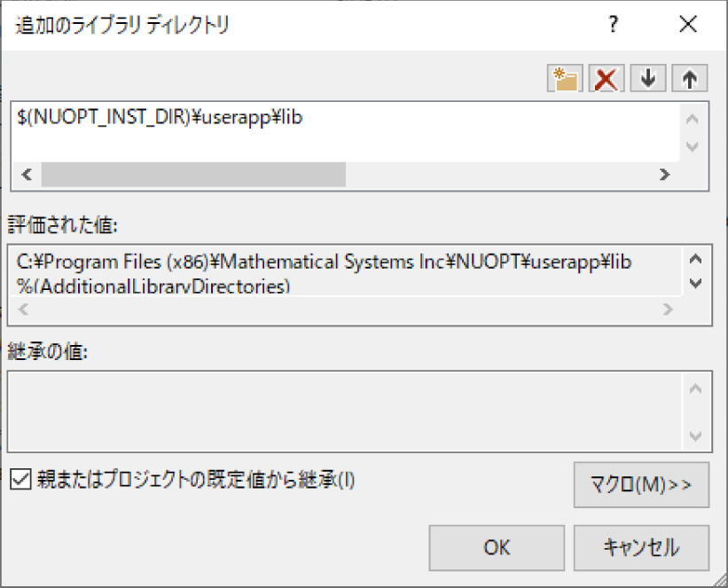
Task: Click the horizontal scrollbar thumb in the directory list
Action: click(x=193, y=175)
